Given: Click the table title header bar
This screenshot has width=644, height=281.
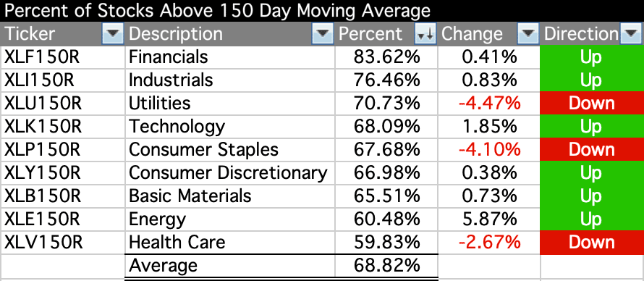Looking at the screenshot, I should pyautogui.click(x=322, y=11).
